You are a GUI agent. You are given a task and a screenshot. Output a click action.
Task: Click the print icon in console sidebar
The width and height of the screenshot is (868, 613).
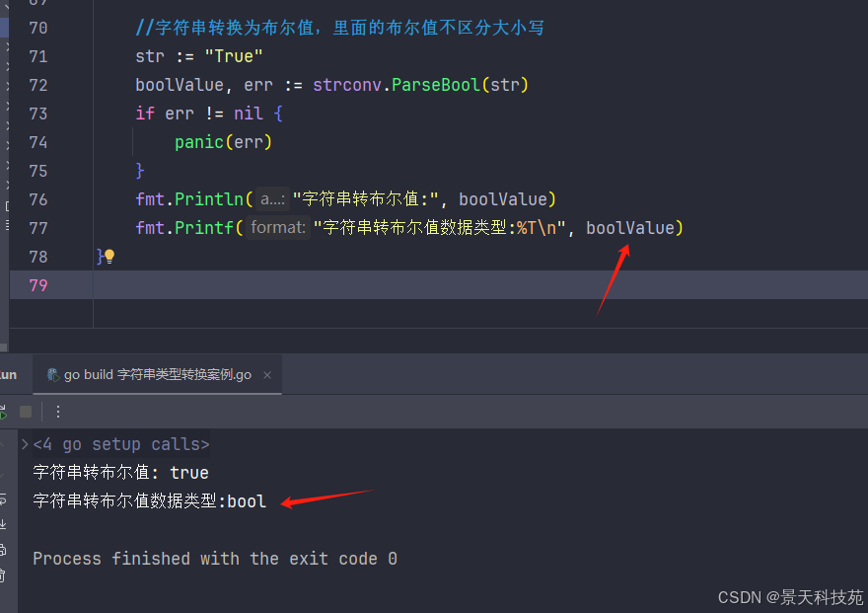(3, 550)
